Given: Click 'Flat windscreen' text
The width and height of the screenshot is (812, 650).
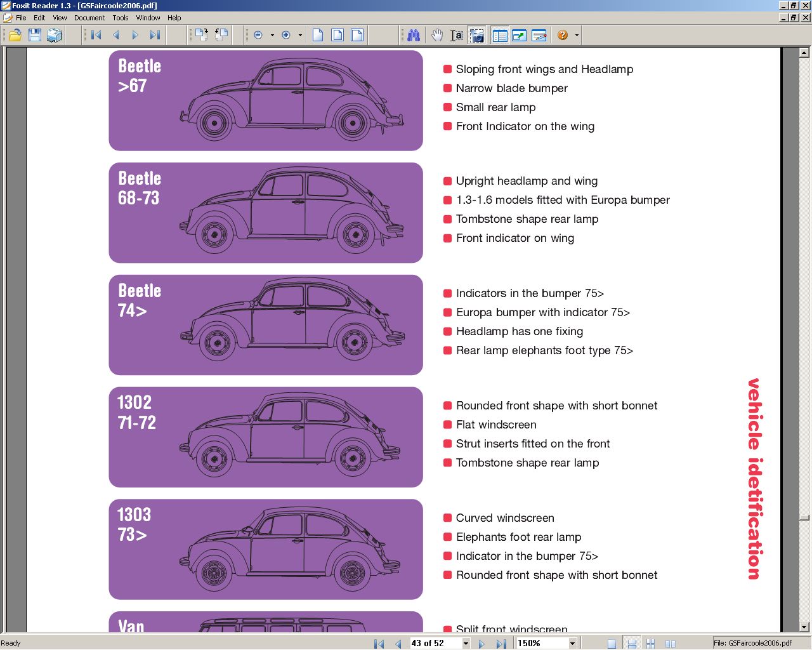Looking at the screenshot, I should (496, 425).
